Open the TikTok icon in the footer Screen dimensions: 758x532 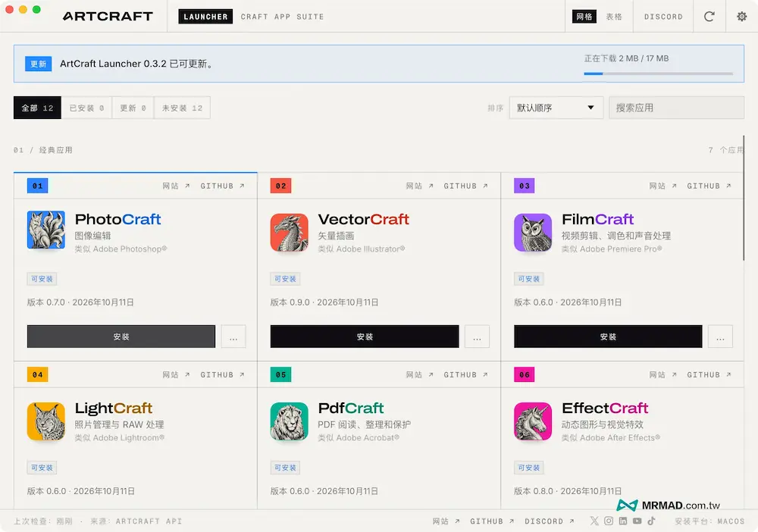point(651,521)
